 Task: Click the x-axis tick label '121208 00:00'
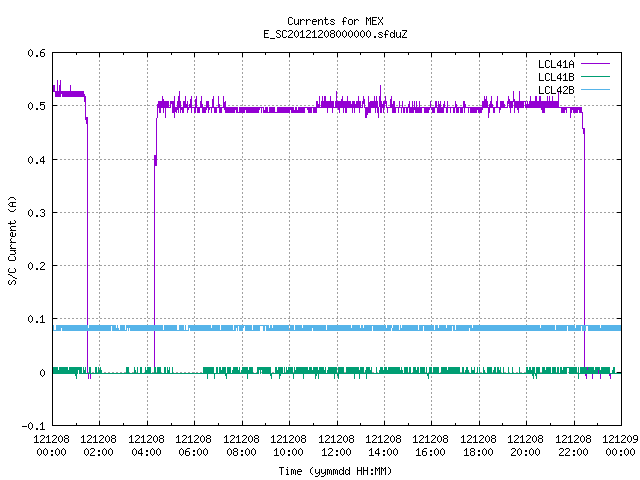coord(51,446)
